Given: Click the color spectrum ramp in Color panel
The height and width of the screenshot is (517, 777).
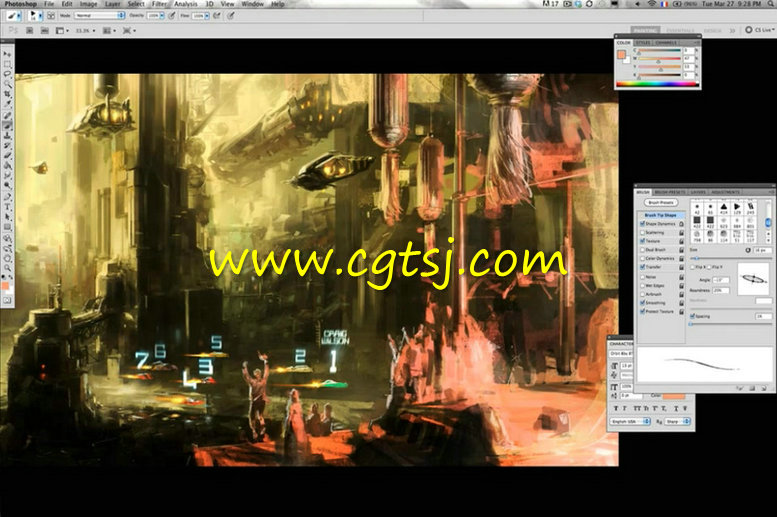Looking at the screenshot, I should (657, 84).
